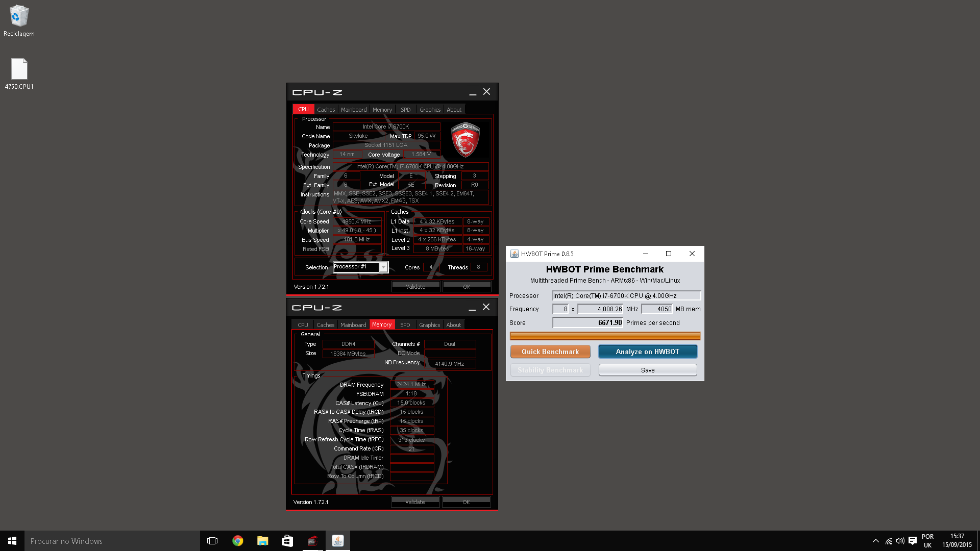Close the top CPU-Z window
Image resolution: width=980 pixels, height=551 pixels.
[486, 92]
